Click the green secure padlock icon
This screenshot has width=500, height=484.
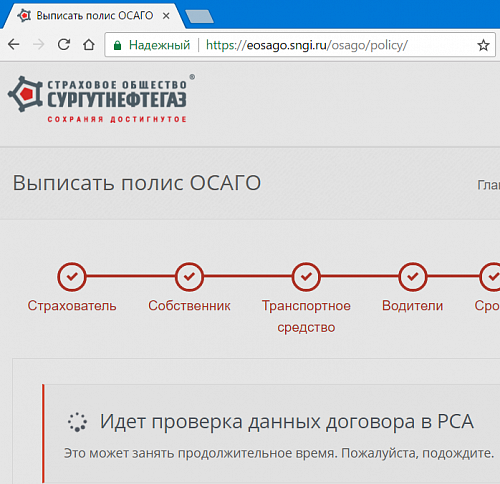[117, 45]
